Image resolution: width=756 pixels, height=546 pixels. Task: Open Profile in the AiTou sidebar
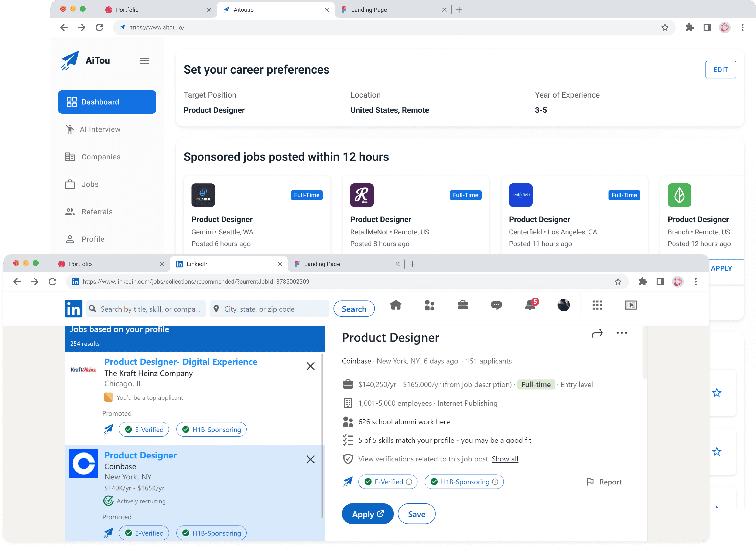coord(85,239)
